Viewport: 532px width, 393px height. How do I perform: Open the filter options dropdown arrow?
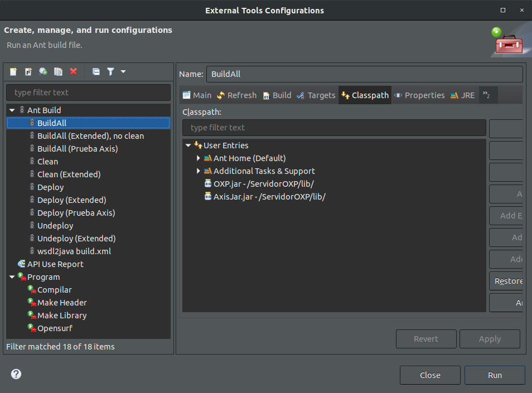coord(123,71)
